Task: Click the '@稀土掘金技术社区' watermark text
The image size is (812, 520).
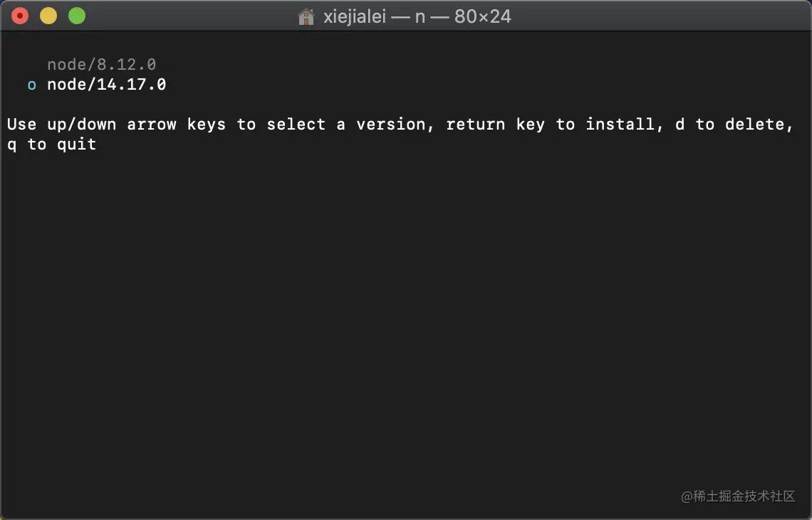Action: point(738,496)
